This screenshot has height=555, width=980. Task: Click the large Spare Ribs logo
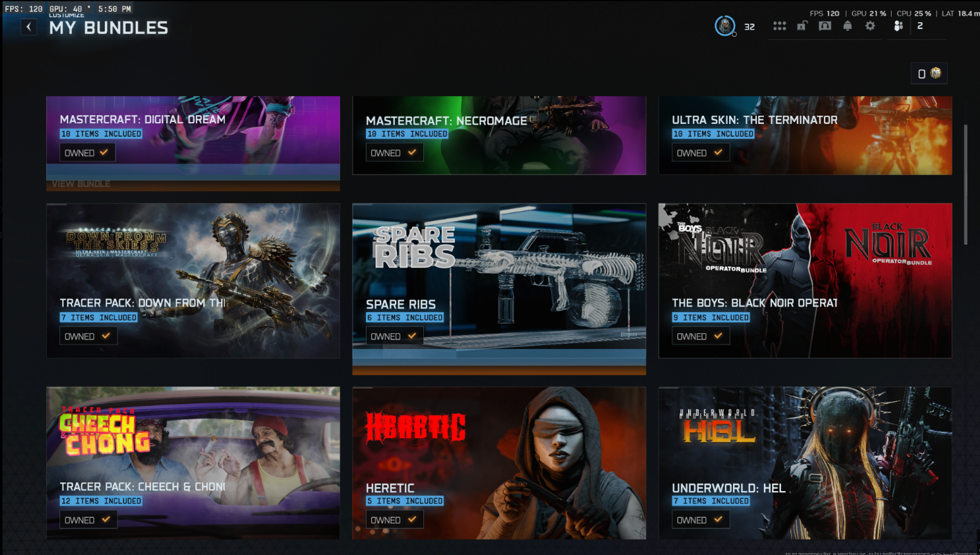414,247
